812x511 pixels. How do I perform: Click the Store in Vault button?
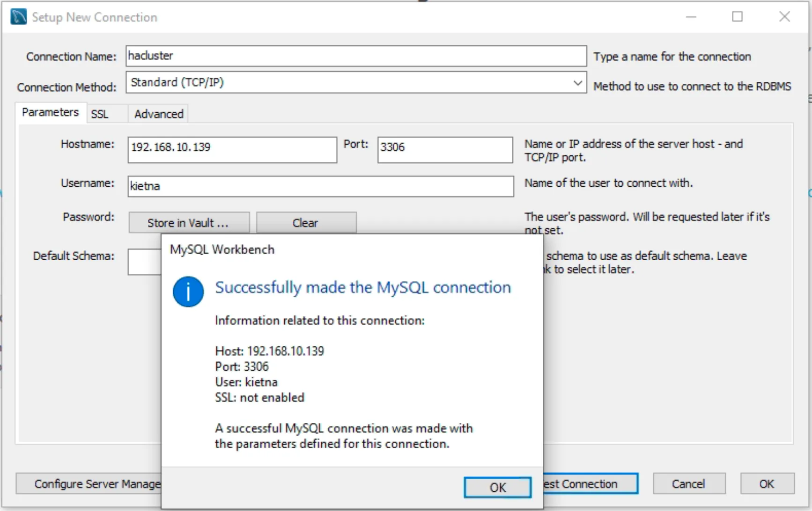(x=189, y=223)
